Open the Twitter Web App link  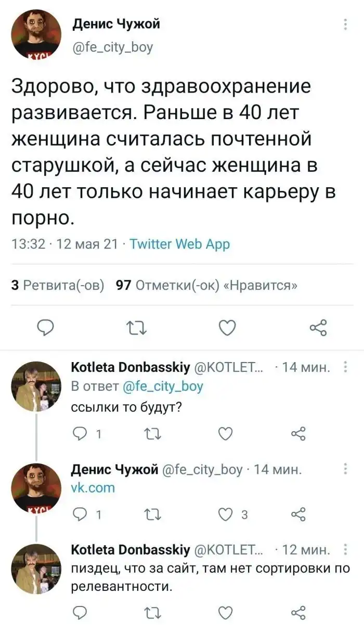coord(179,244)
